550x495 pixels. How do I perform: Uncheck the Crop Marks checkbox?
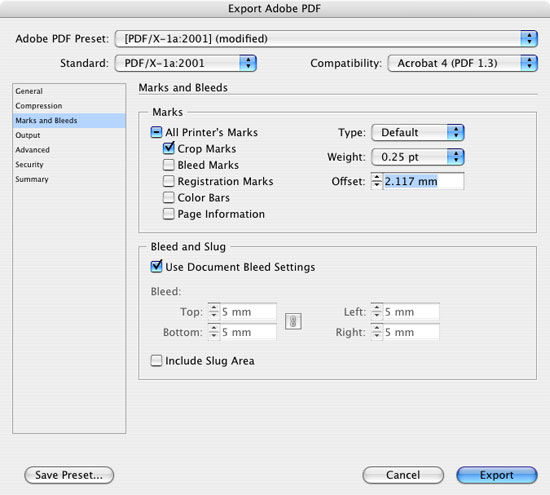[169, 148]
